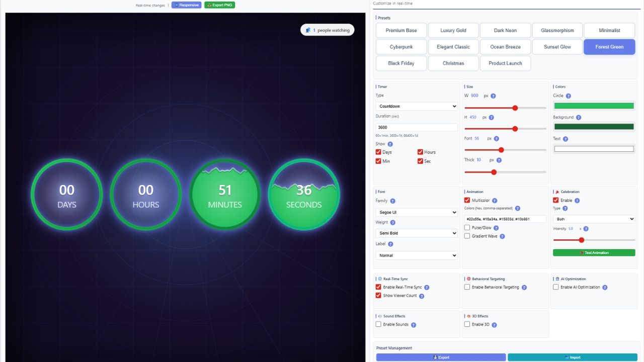Choose the Dark Neon preset
644x362 pixels.
[506, 30]
